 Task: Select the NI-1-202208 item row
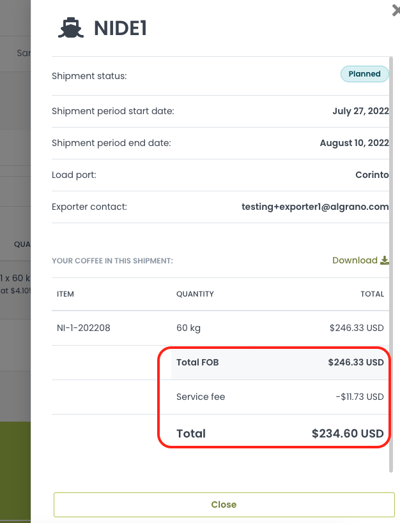pyautogui.click(x=220, y=328)
